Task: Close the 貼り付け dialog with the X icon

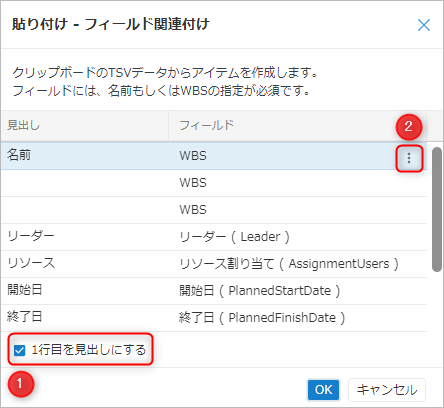Action: (x=424, y=25)
